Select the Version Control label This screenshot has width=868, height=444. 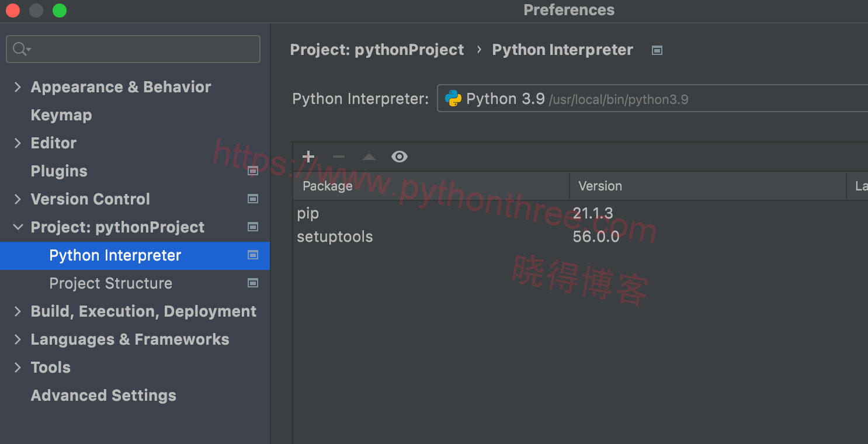(91, 199)
